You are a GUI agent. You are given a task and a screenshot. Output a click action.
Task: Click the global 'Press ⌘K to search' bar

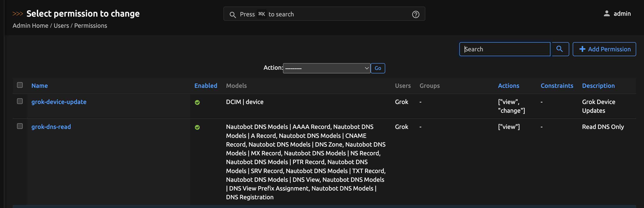pyautogui.click(x=324, y=14)
